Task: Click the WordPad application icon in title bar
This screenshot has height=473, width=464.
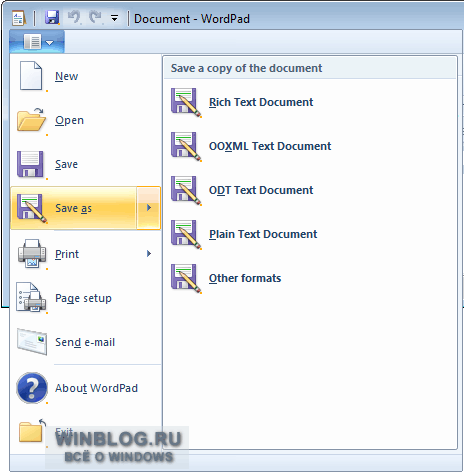Action: (18, 18)
